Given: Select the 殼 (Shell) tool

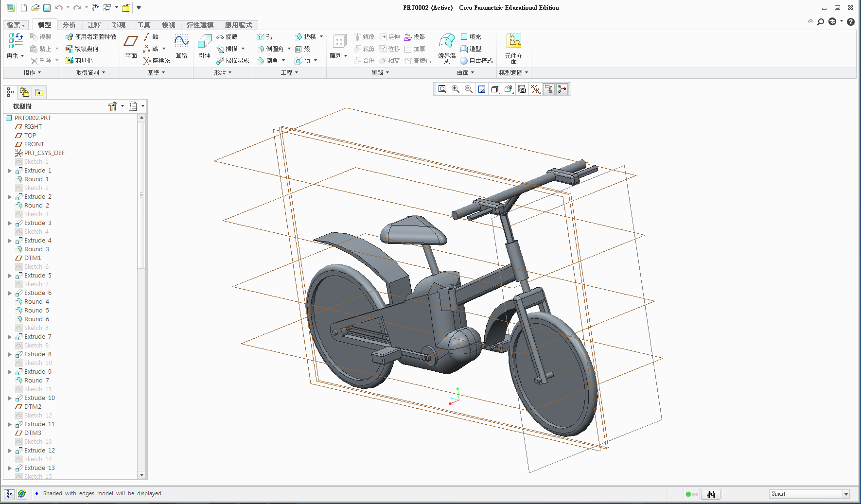Looking at the screenshot, I should point(302,49).
